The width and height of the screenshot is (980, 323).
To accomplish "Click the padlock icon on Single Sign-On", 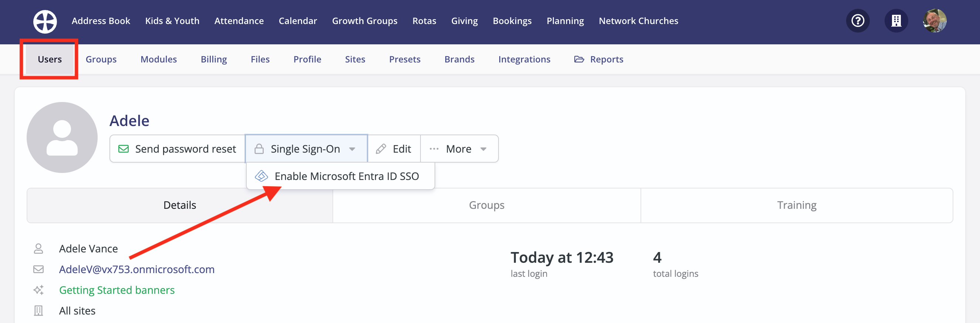I will tap(259, 149).
